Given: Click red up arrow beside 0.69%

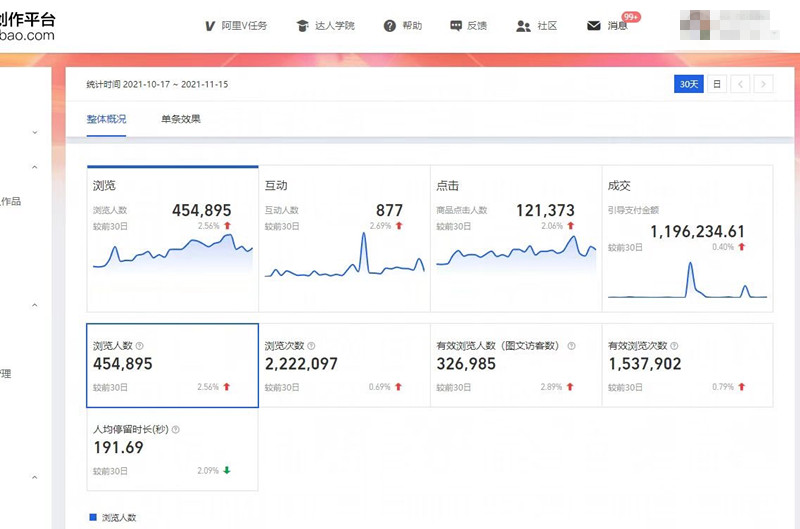Looking at the screenshot, I should tap(398, 387).
